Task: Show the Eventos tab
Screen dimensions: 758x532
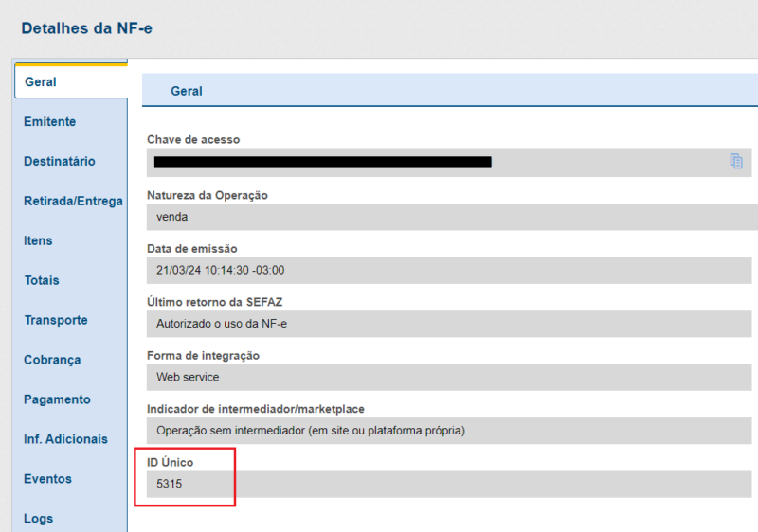Action: tap(47, 480)
